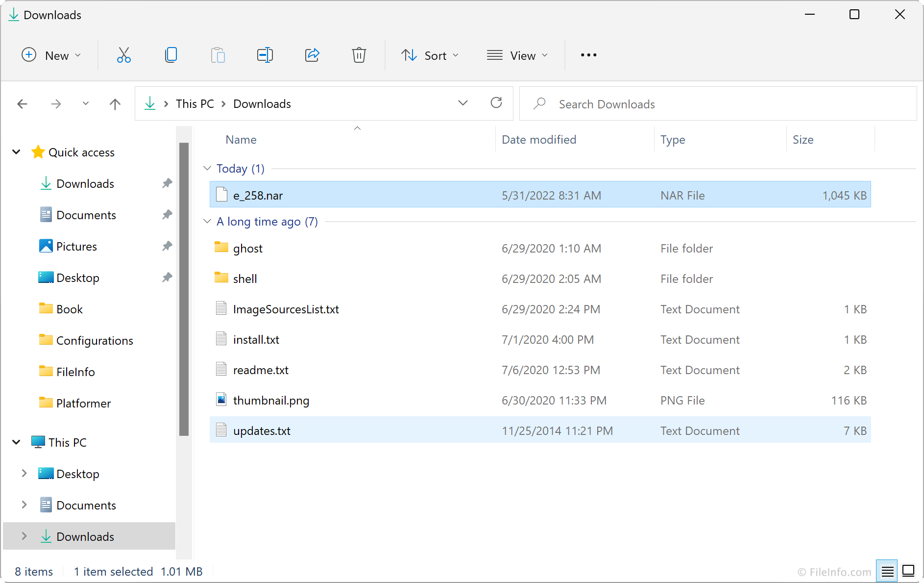Click the Rename icon in toolbar

pos(265,55)
